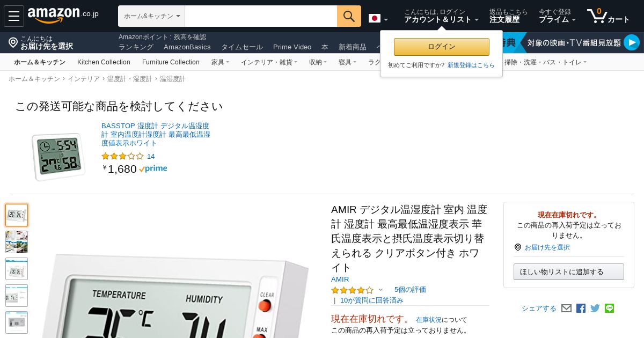Image resolution: width=644 pixels, height=338 pixels.
Task: Expand 収納 category dropdown
Action: click(x=318, y=62)
